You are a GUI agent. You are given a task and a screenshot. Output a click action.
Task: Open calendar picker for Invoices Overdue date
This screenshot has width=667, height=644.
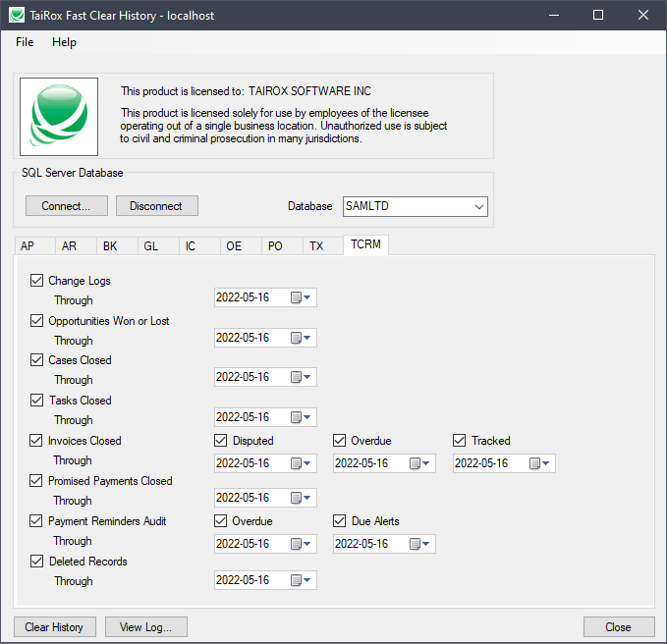pyautogui.click(x=419, y=463)
